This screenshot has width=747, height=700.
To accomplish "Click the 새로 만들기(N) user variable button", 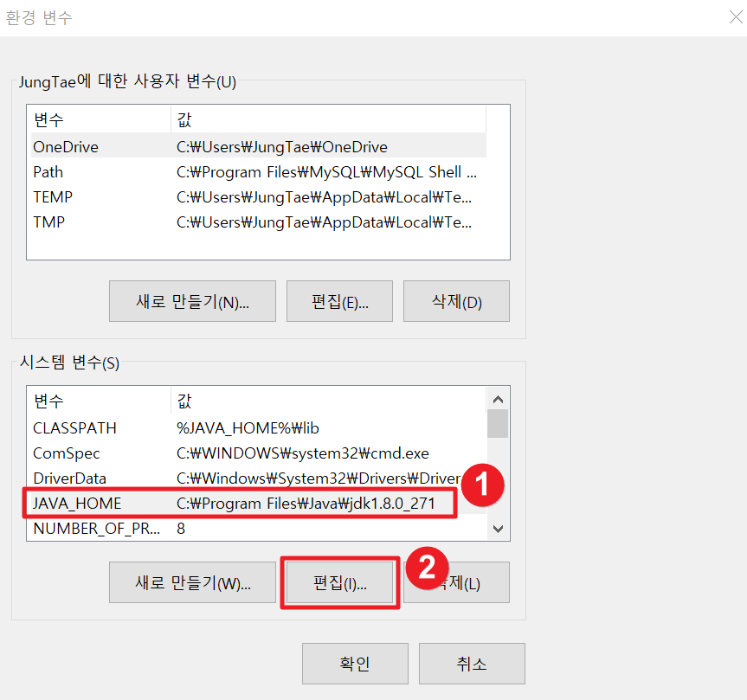I will (192, 300).
